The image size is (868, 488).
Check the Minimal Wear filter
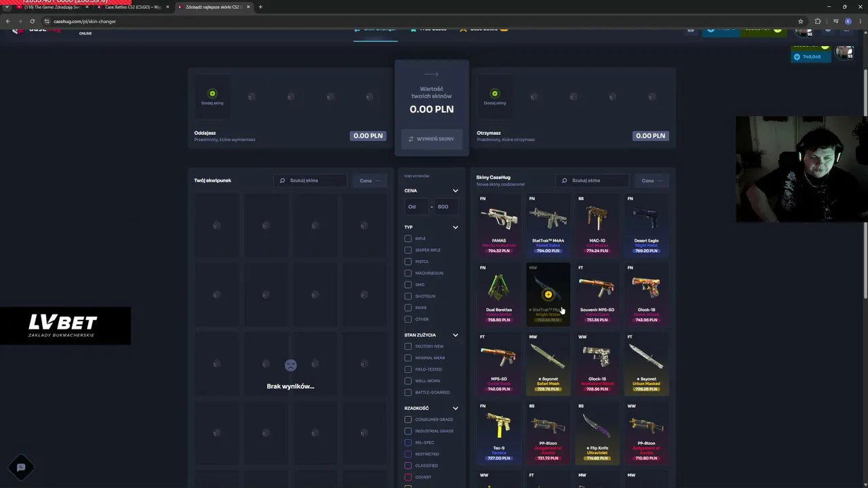408,358
